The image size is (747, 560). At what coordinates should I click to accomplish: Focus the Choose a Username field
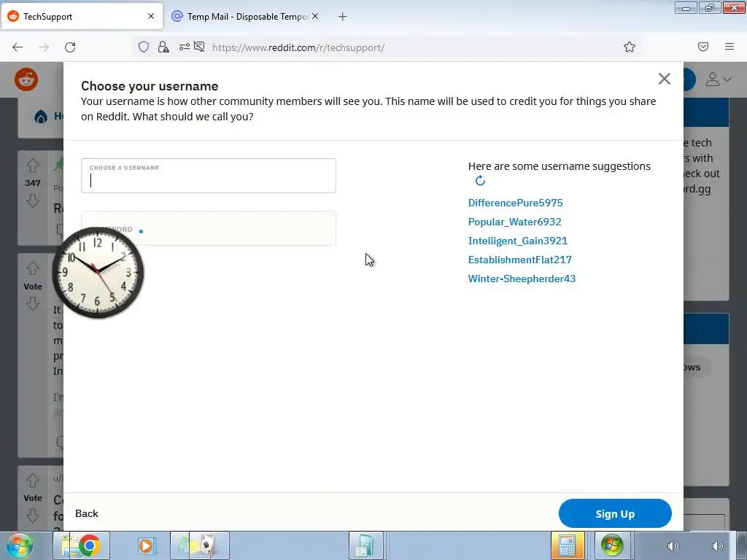click(209, 176)
